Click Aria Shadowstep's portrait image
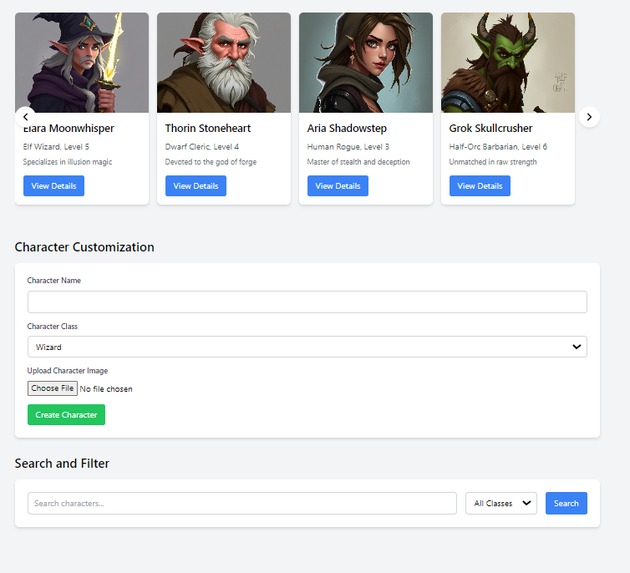 point(366,62)
